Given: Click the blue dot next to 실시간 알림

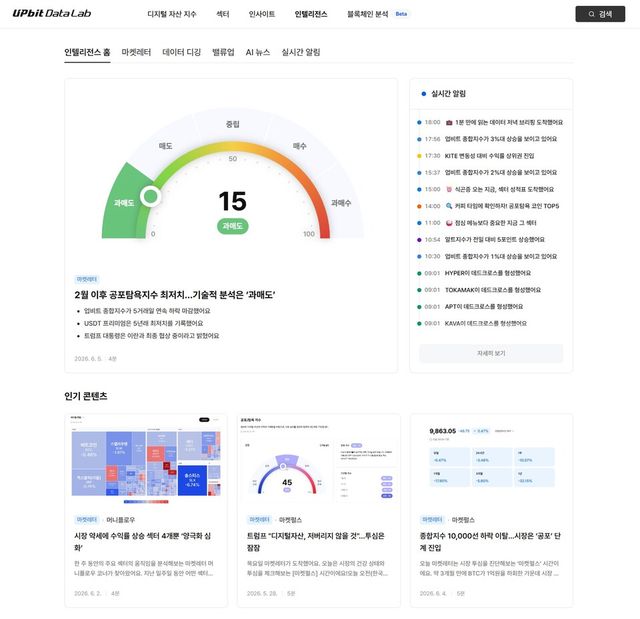Looking at the screenshot, I should coord(424,94).
